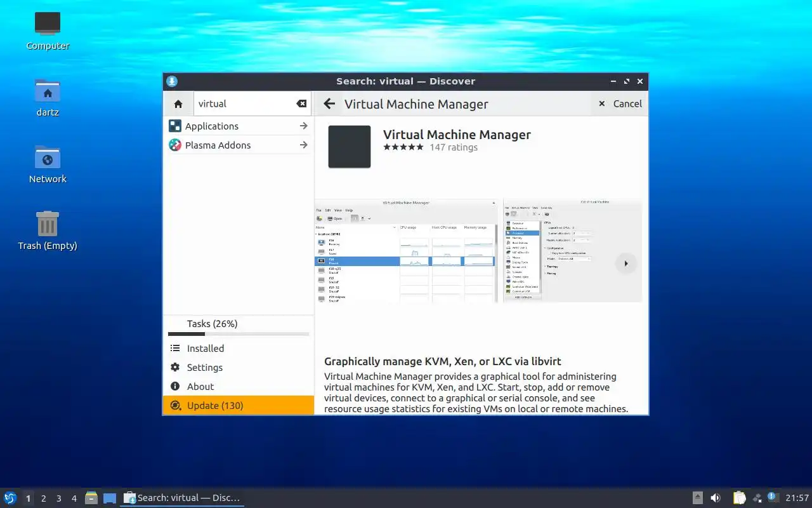The height and width of the screenshot is (508, 812).
Task: Select the Discover taskbar window entry
Action: [x=183, y=498]
